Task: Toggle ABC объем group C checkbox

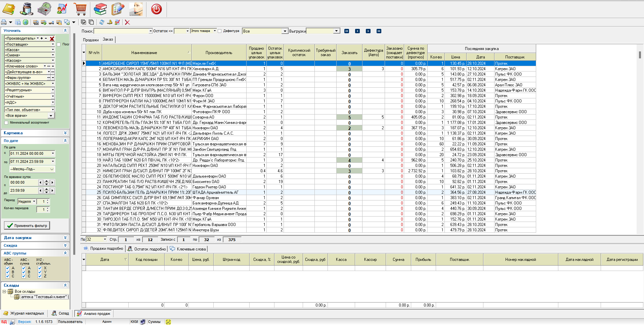Action: (x=7, y=276)
